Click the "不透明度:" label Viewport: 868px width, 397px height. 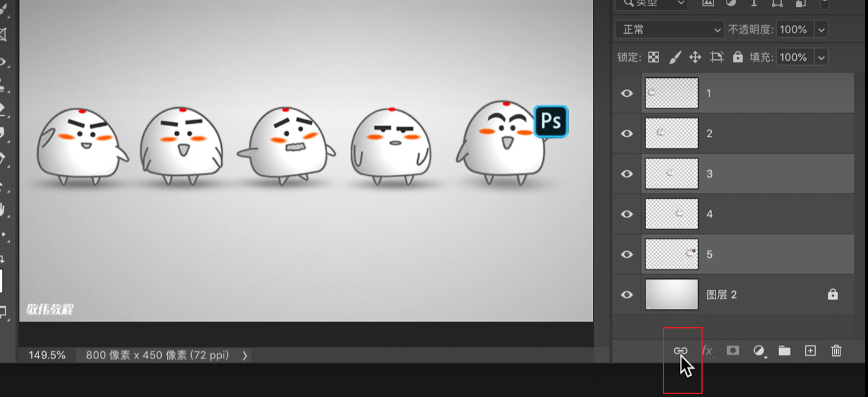click(751, 29)
